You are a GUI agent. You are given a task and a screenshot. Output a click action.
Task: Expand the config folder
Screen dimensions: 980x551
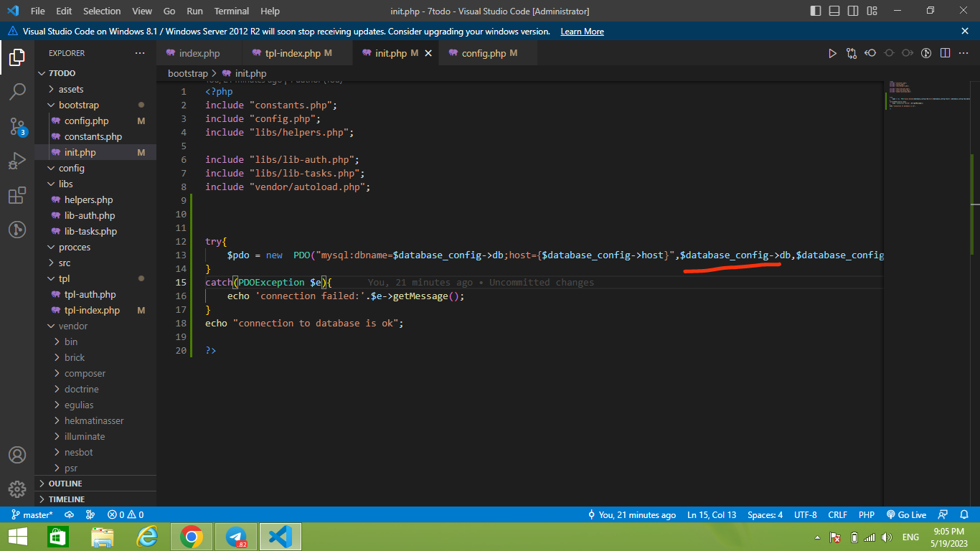(95, 168)
